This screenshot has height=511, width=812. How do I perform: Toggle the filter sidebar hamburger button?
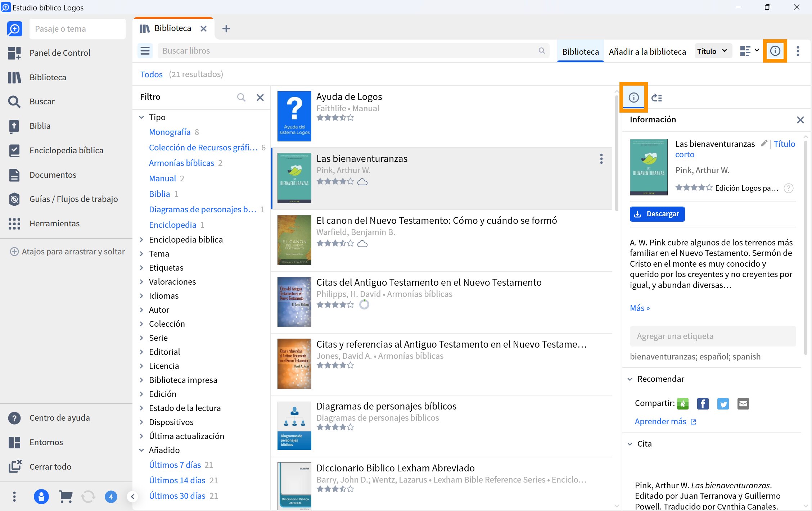coord(145,51)
